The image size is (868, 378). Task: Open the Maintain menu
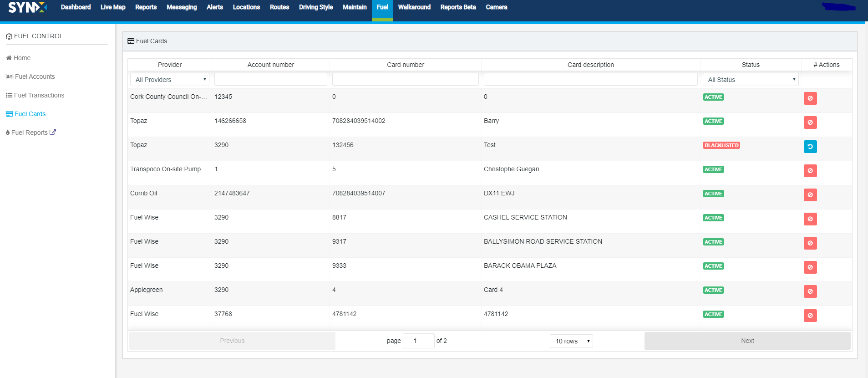355,7
